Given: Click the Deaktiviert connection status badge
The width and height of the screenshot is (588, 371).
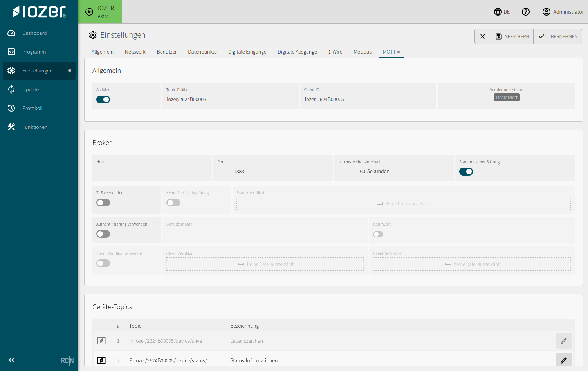Looking at the screenshot, I should pyautogui.click(x=507, y=98).
